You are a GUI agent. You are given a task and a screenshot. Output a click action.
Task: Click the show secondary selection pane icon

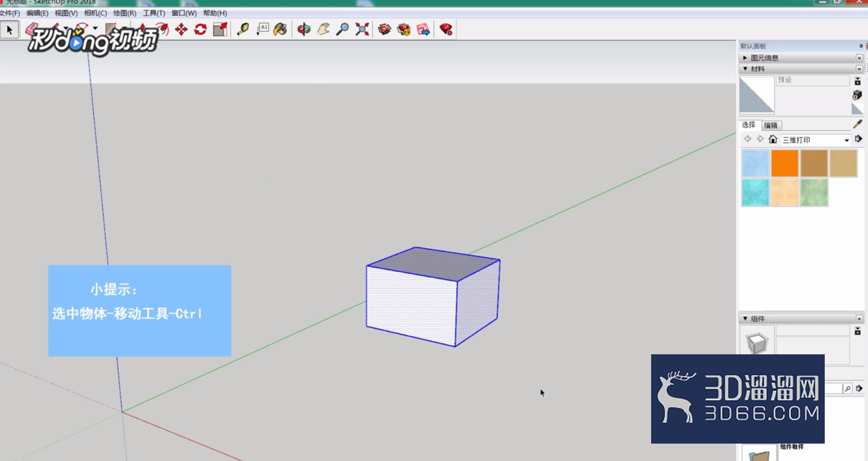pos(857,81)
